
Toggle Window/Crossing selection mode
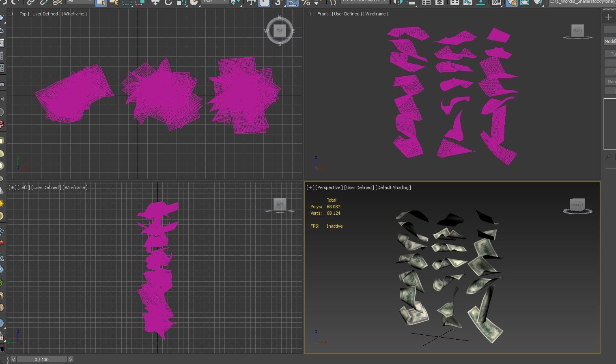point(140,2)
